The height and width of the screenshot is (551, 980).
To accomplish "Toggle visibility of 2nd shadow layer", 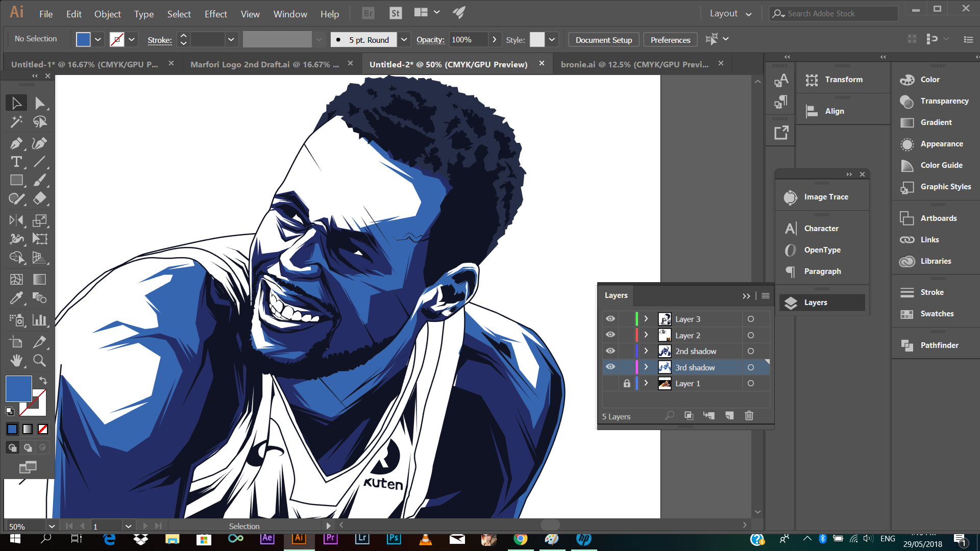I will 610,351.
